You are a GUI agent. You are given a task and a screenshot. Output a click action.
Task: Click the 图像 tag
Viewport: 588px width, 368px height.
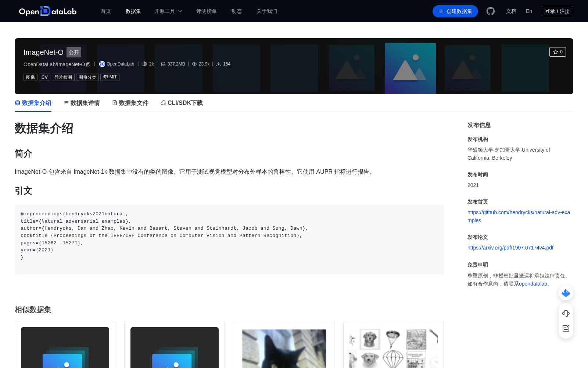tap(31, 77)
